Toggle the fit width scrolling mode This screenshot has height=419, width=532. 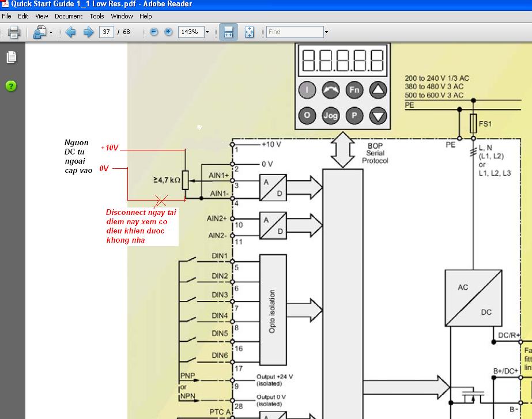coord(228,32)
